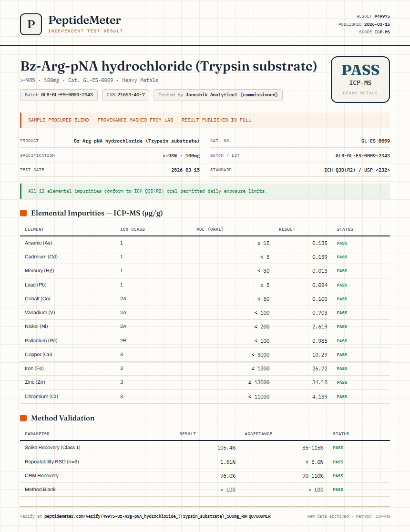Open the peptidemeter.com verify link in the footer
The width and height of the screenshot is (410, 532).
tap(157, 516)
